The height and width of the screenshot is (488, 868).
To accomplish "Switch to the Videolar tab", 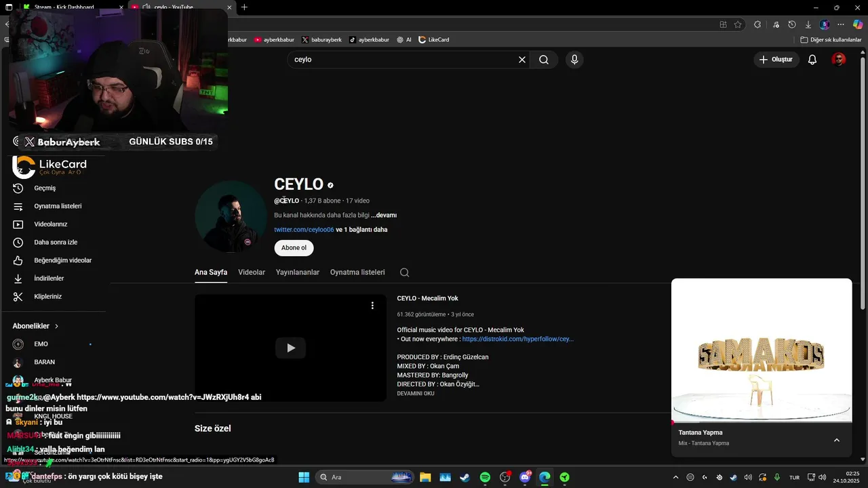I will click(x=252, y=272).
